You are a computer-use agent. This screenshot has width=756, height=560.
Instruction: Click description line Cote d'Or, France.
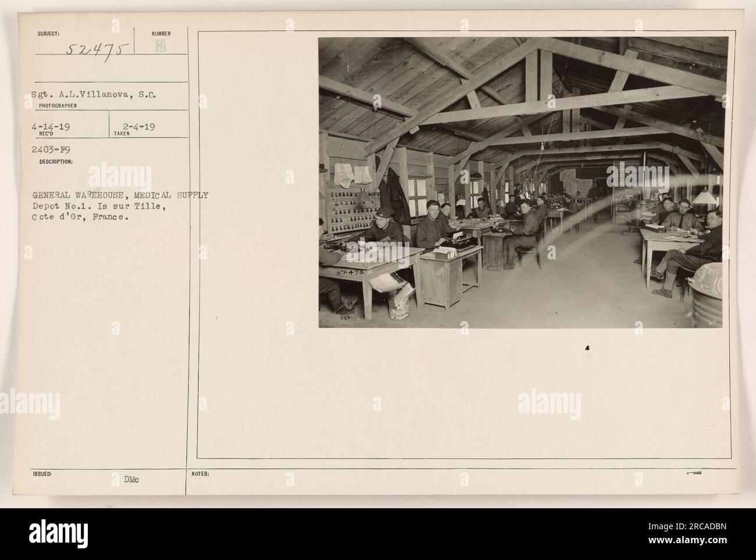81,218
